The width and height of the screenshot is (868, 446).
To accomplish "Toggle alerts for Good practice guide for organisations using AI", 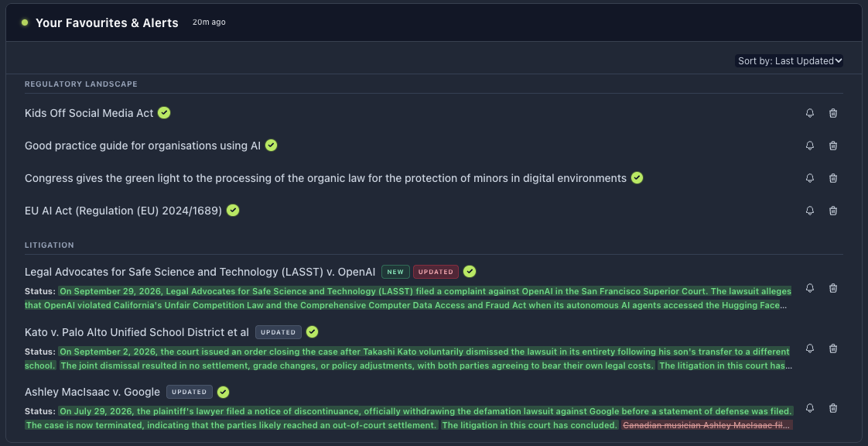I will point(810,146).
